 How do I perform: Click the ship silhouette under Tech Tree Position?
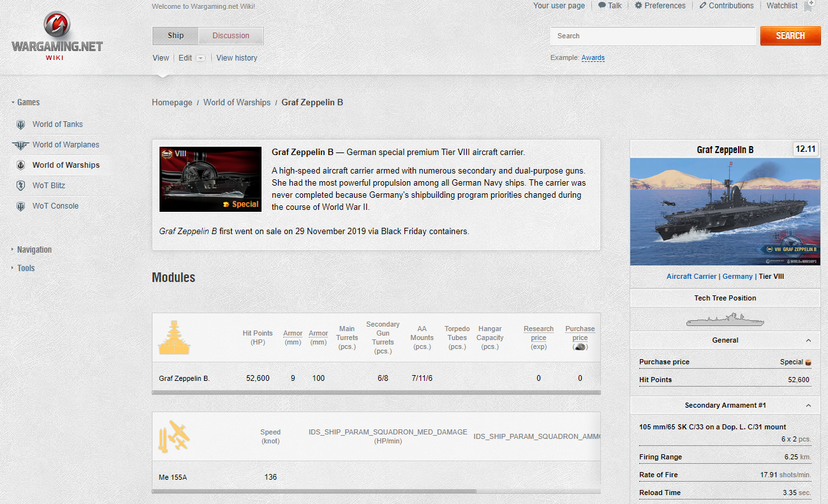[725, 320]
